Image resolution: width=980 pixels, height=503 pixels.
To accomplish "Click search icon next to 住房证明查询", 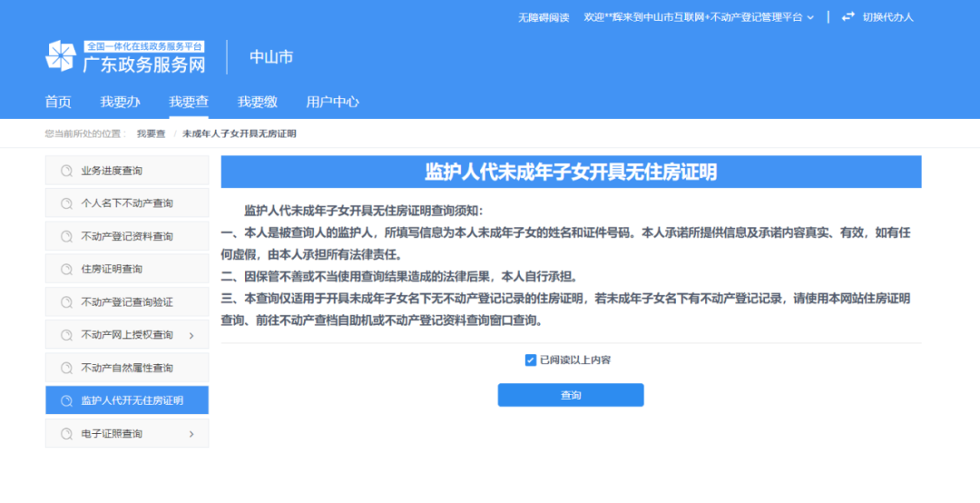I will [66, 269].
